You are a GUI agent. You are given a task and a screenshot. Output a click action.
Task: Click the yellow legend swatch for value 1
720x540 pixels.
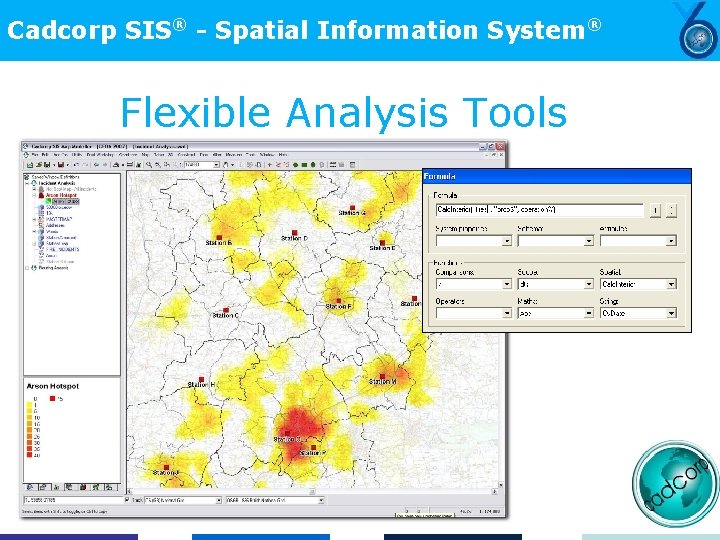click(x=29, y=405)
